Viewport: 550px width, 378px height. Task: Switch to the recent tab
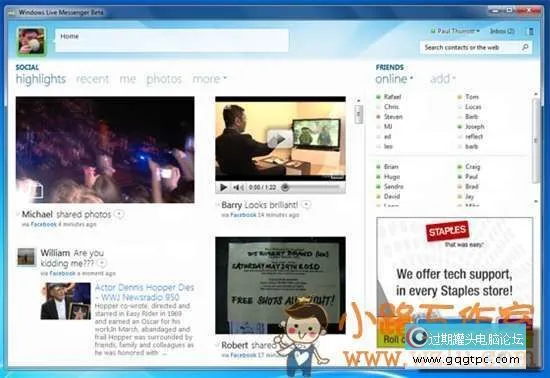pos(93,79)
